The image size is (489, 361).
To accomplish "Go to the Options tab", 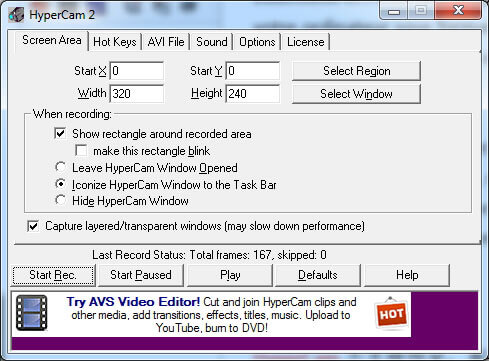I will [257, 42].
